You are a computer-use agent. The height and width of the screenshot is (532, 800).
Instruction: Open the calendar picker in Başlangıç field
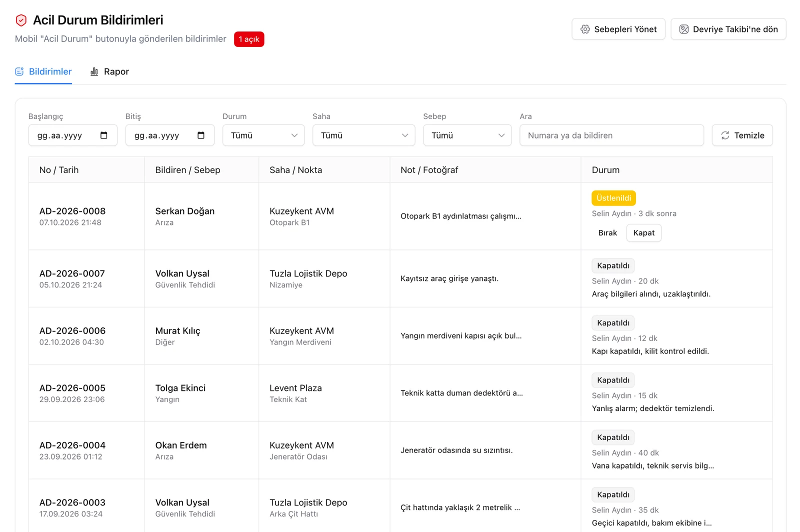[104, 135]
